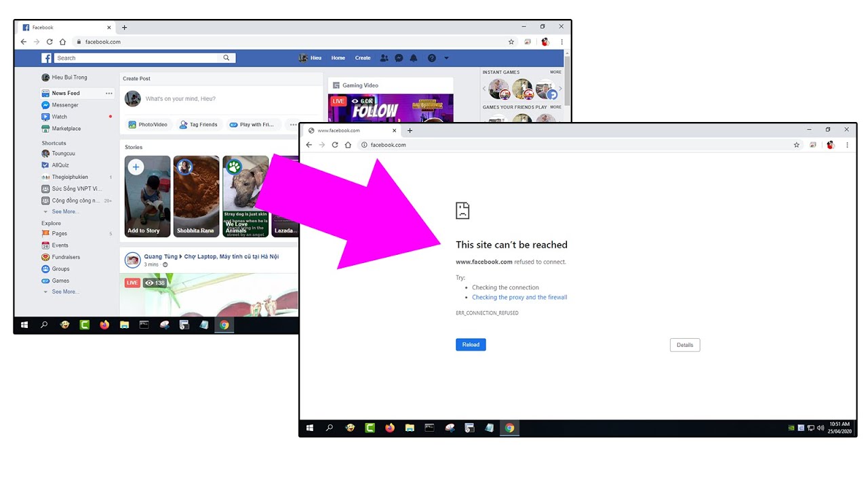Click Home in Facebook header
Screen dimensions: 868x488
(338, 58)
